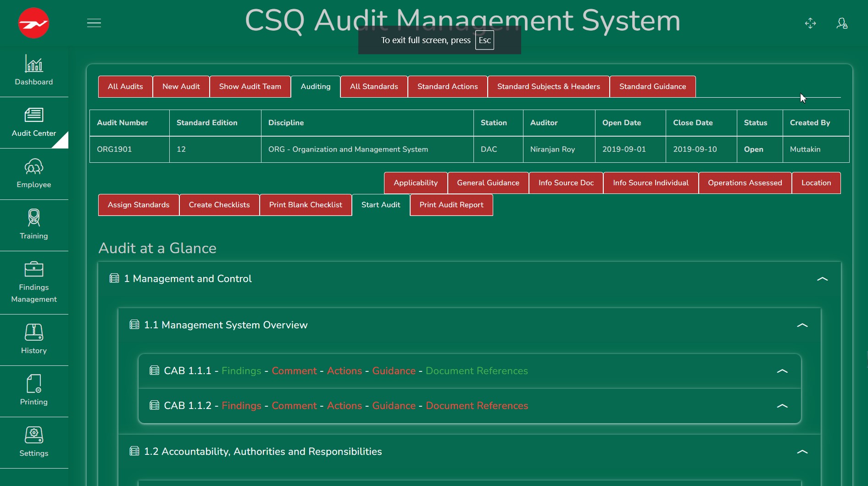868x486 pixels.
Task: Open the Standard Actions tab
Action: point(448,87)
